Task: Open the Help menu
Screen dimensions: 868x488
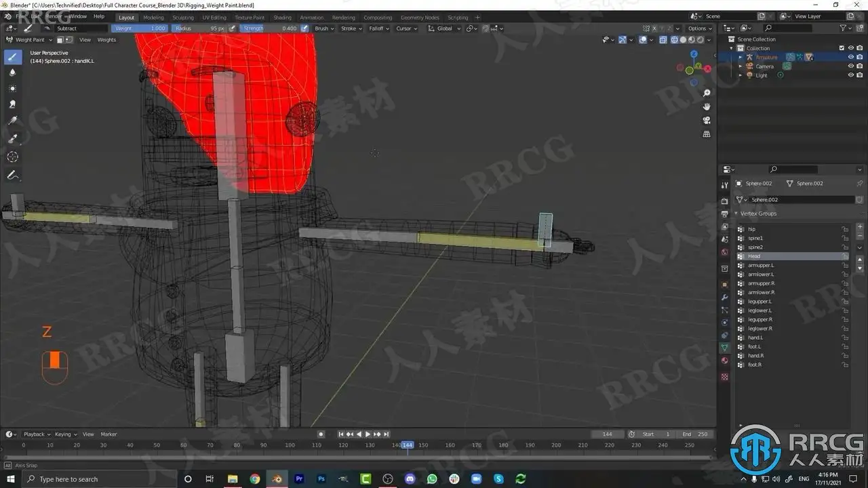Action: [x=99, y=16]
